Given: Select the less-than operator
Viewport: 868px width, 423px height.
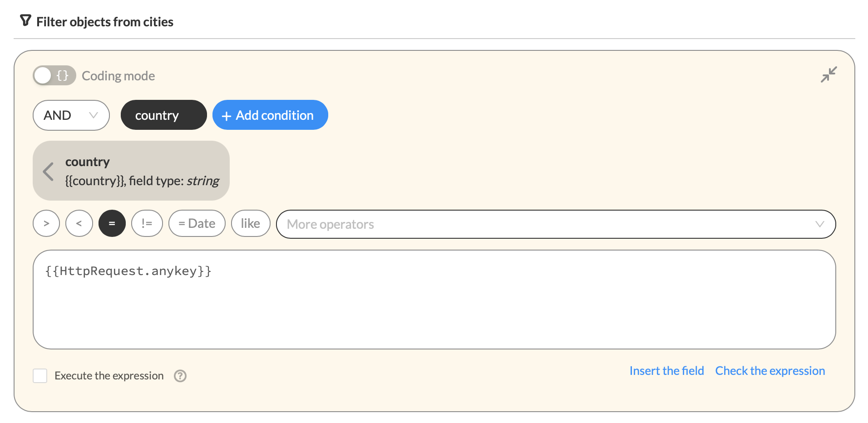Looking at the screenshot, I should (x=79, y=223).
